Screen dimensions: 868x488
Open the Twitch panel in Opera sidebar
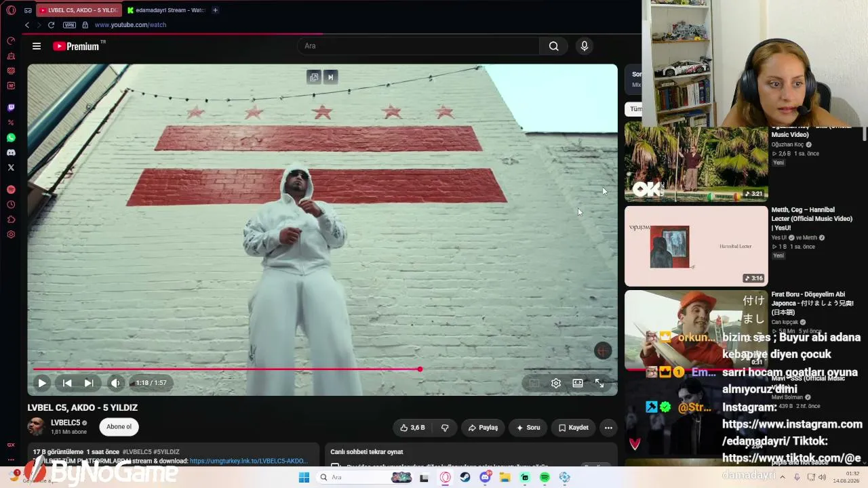(11, 108)
